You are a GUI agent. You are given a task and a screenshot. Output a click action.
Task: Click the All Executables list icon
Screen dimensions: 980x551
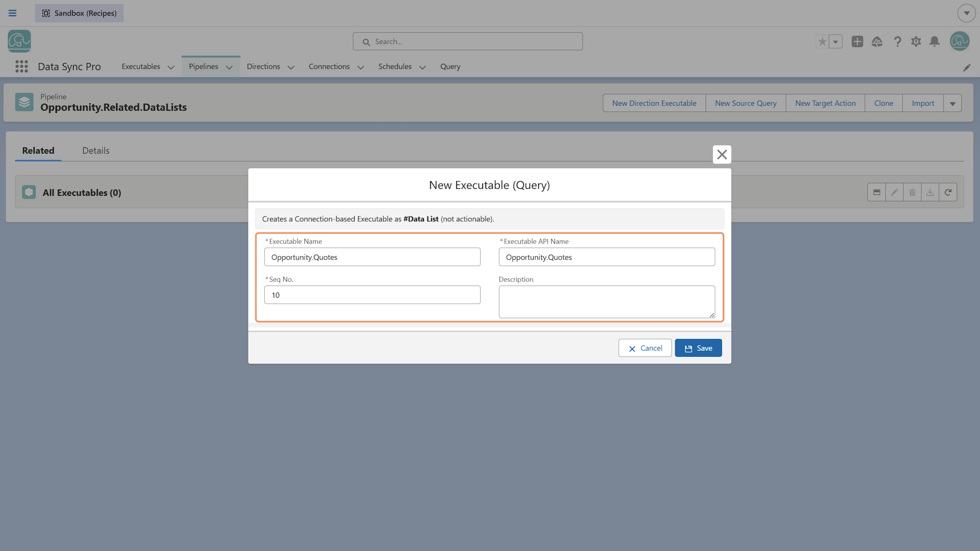point(29,192)
